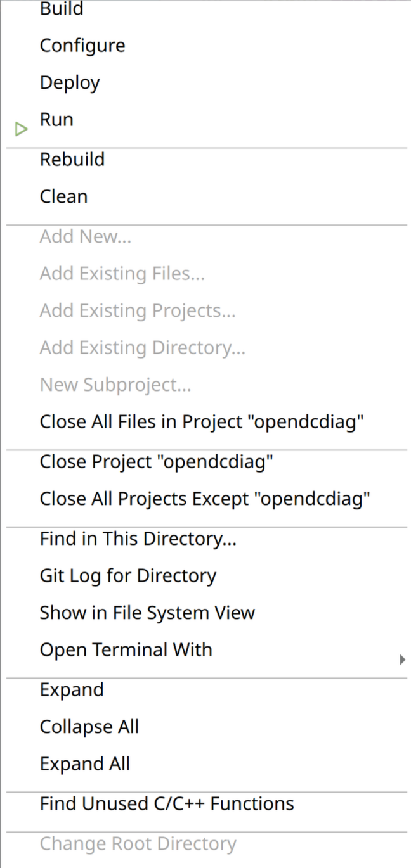Click Git Log for Directory
The image size is (411, 868).
127,576
